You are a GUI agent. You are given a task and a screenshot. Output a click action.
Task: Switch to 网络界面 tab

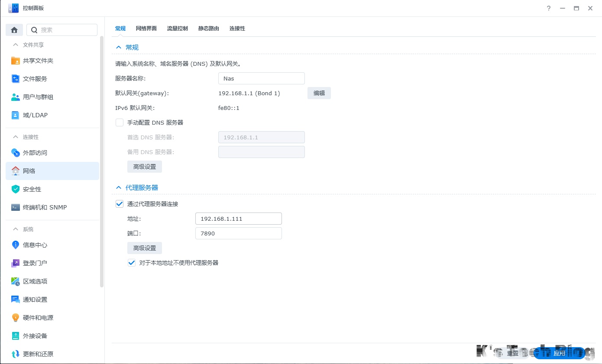click(x=146, y=29)
